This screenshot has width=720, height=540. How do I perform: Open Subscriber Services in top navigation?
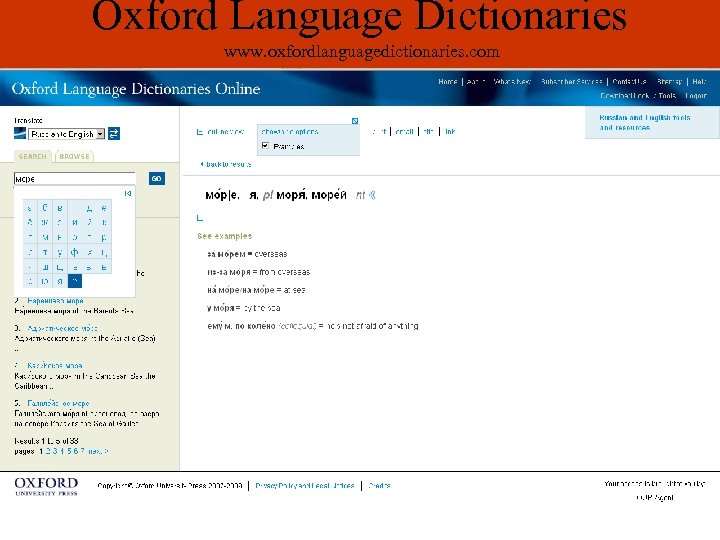[x=571, y=82]
